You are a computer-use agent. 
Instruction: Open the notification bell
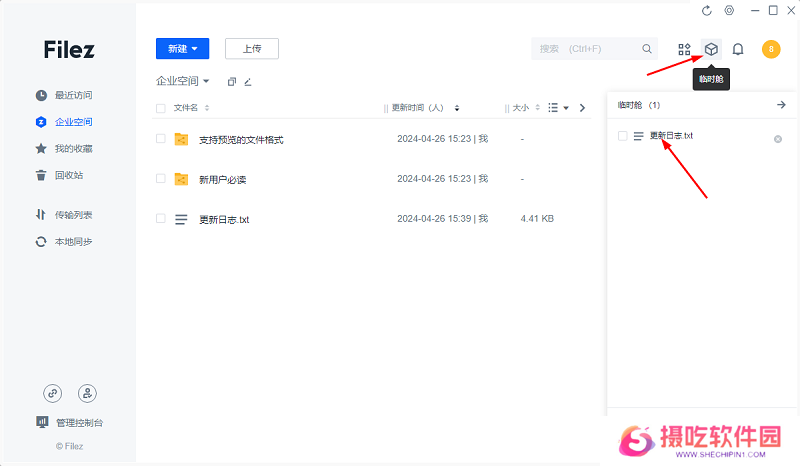(x=738, y=49)
